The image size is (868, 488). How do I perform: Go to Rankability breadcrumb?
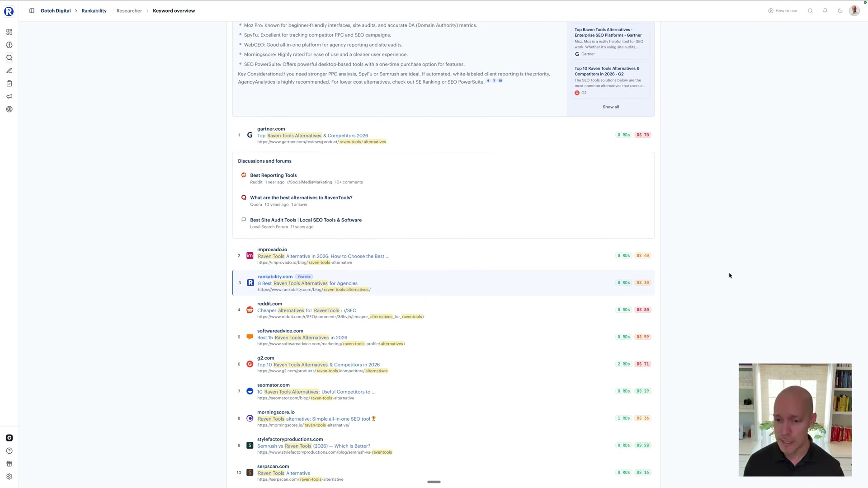coord(94,11)
